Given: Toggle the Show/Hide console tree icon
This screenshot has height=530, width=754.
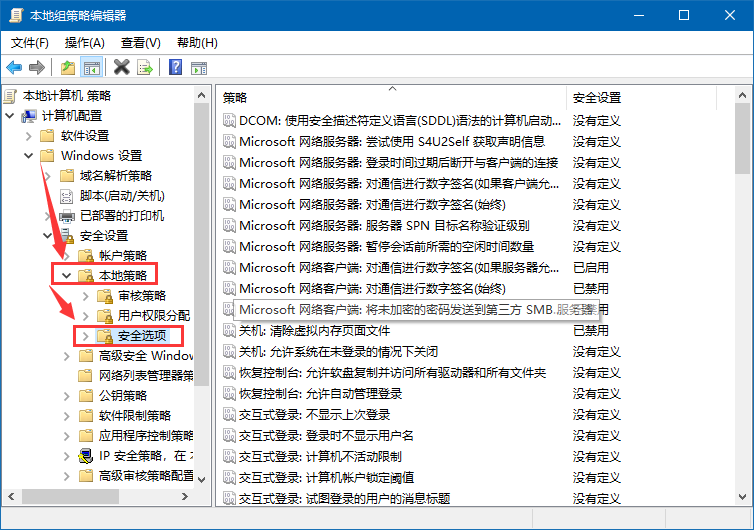Looking at the screenshot, I should point(91,67).
